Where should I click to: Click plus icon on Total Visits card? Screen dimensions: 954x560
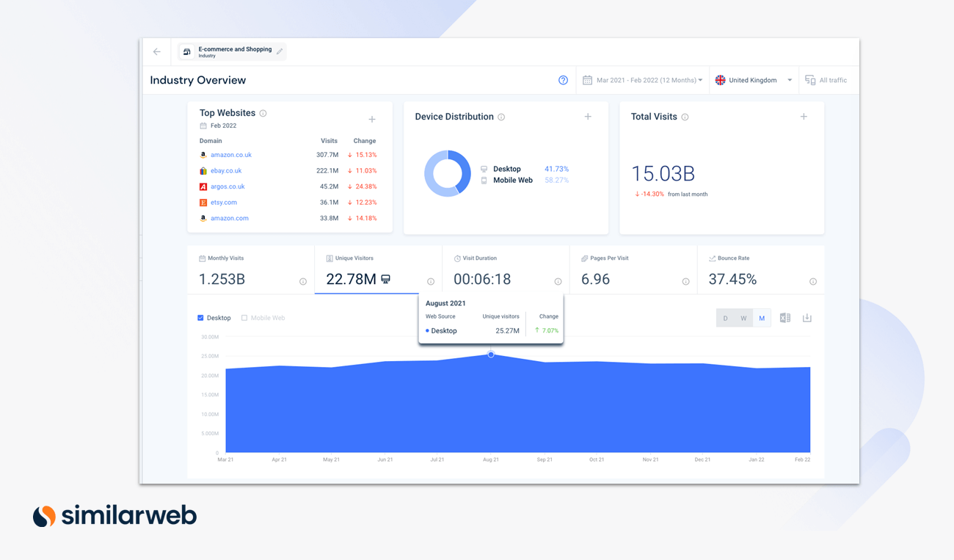click(x=804, y=117)
